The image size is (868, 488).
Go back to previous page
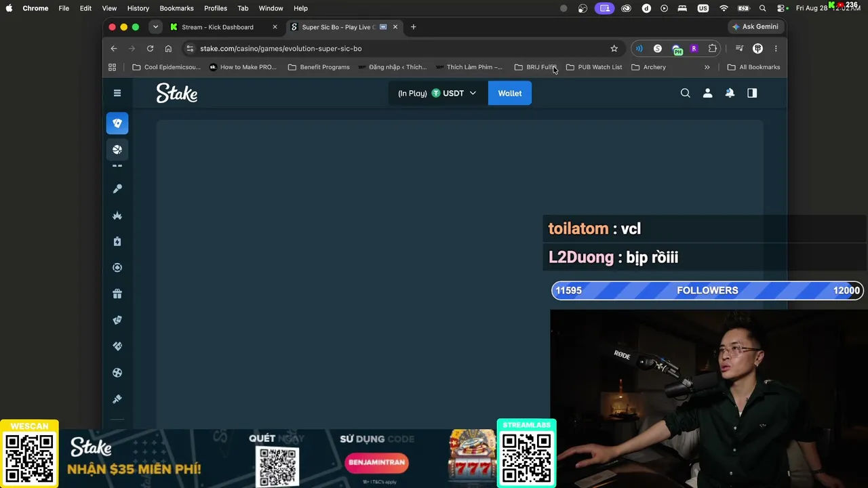[x=114, y=49]
